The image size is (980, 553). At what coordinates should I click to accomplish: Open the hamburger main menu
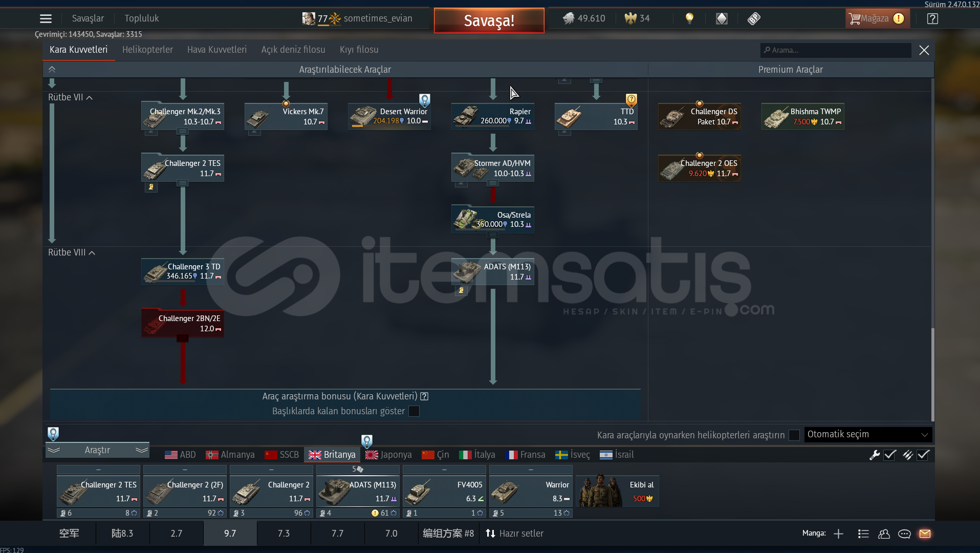click(x=46, y=19)
